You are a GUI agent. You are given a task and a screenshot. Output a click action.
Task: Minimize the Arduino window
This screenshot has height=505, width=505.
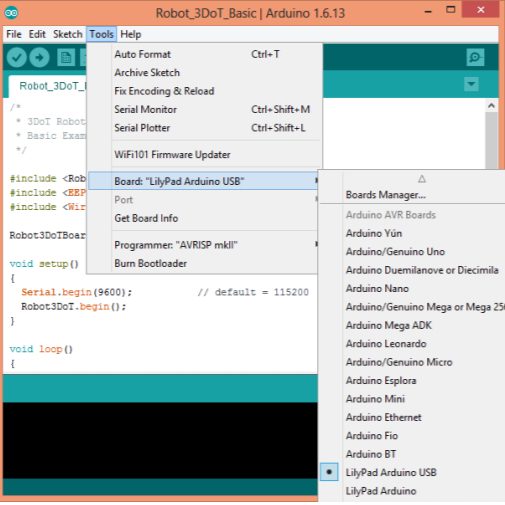click(428, 11)
